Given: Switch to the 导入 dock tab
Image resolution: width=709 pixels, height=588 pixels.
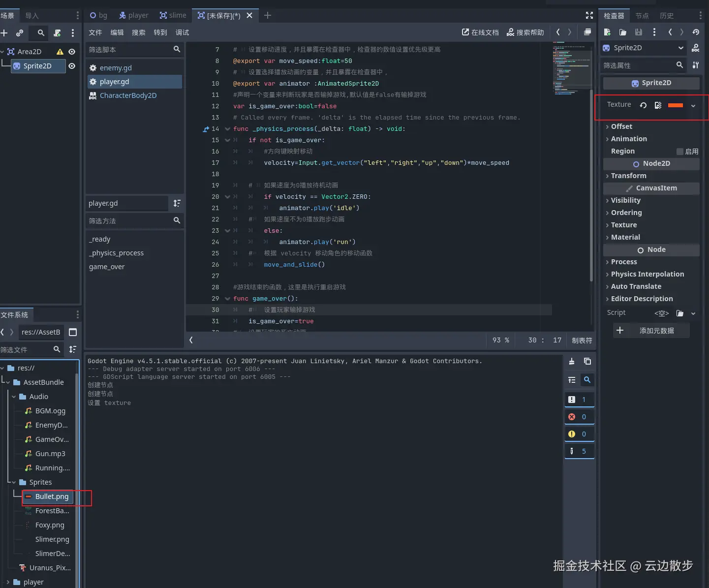Looking at the screenshot, I should [32, 16].
